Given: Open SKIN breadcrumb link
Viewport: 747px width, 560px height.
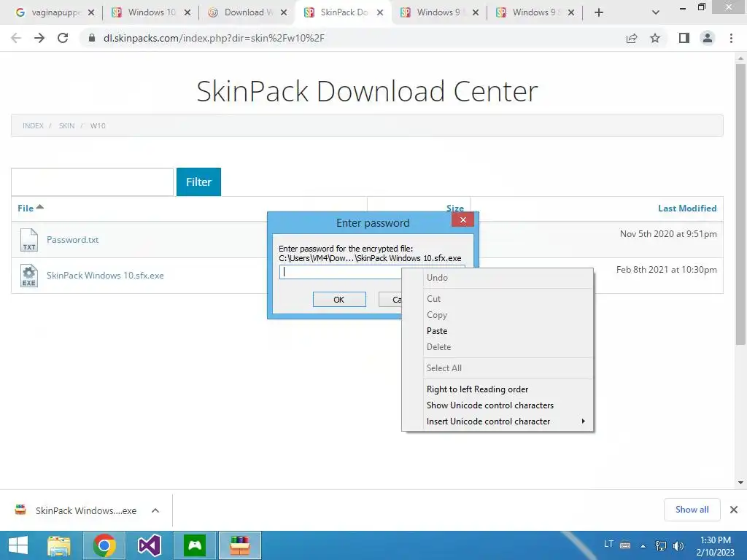Looking at the screenshot, I should pos(66,125).
